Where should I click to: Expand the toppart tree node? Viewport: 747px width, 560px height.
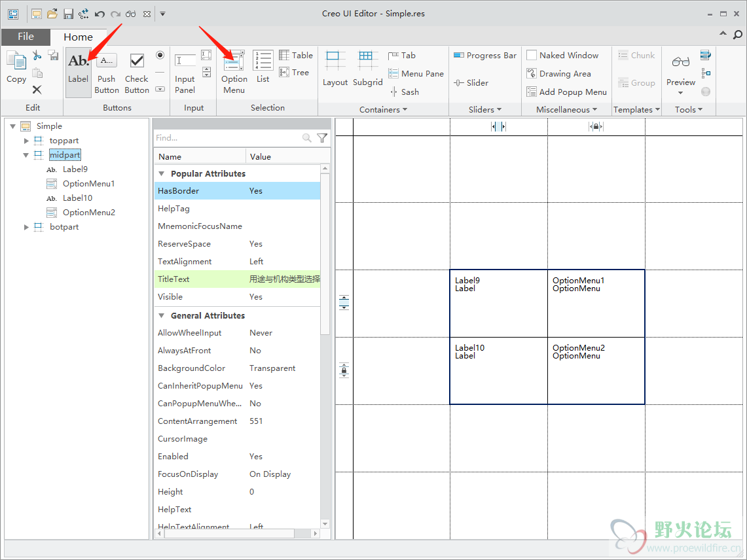(26, 141)
